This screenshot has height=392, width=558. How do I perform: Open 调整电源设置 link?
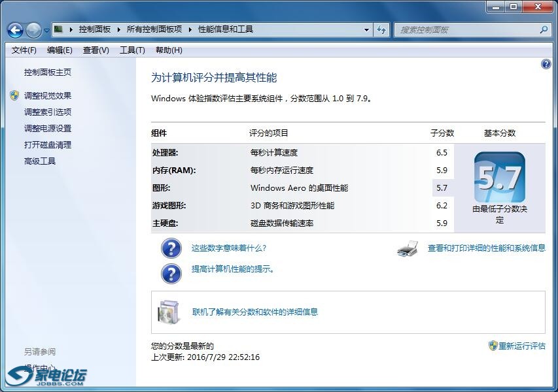click(x=48, y=128)
